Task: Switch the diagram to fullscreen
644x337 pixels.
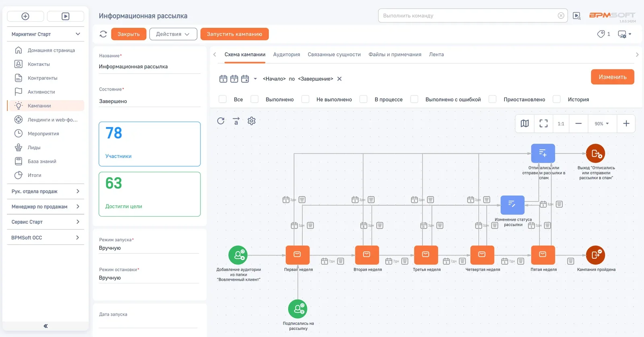Action: click(543, 124)
